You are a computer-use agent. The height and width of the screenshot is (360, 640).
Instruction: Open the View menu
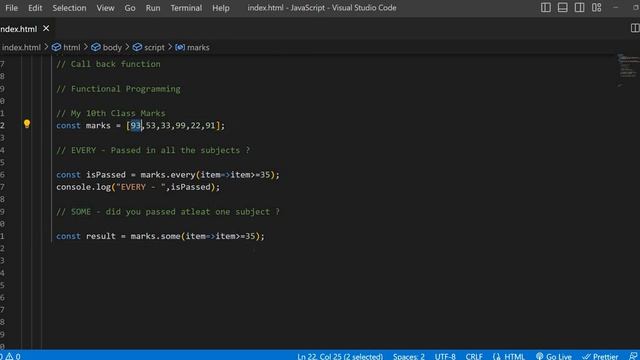105,8
